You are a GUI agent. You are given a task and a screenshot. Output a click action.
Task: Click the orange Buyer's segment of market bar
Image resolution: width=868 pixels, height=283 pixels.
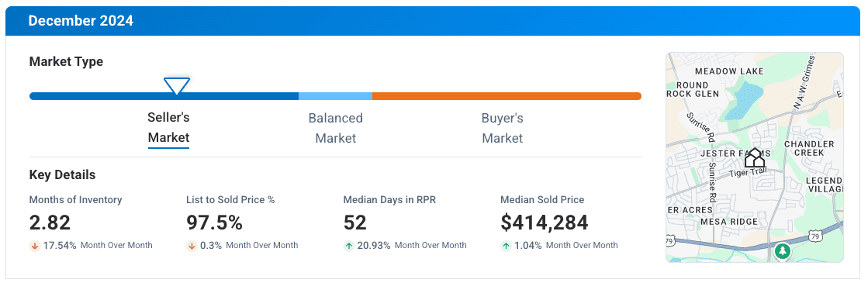507,96
